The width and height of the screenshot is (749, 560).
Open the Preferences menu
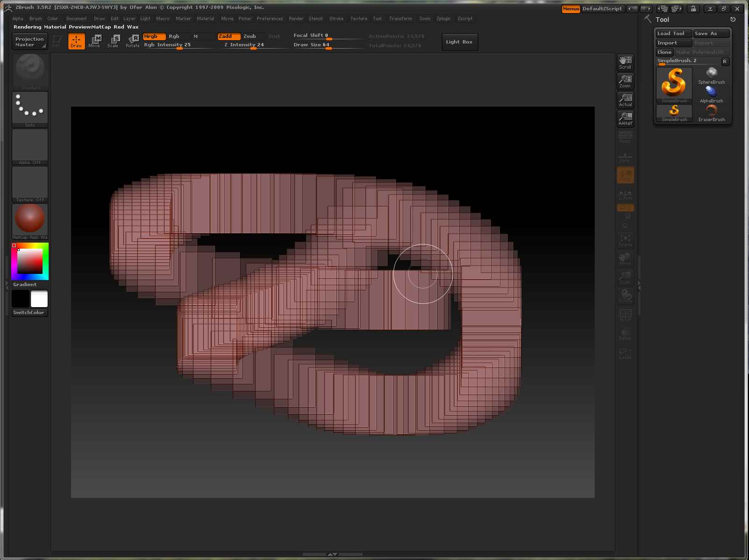[x=270, y=19]
